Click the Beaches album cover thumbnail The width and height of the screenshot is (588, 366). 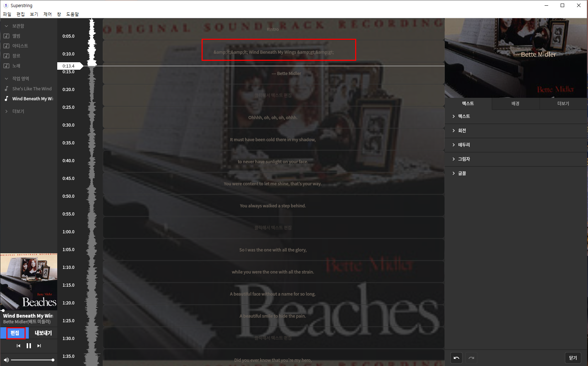(x=29, y=282)
